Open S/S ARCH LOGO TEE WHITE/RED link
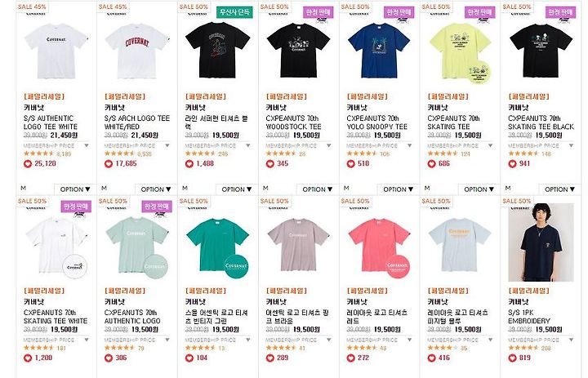This screenshot has width=588, height=378. 137,122
